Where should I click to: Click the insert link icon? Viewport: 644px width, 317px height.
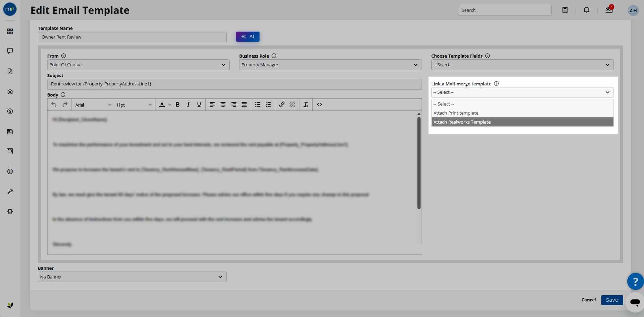(x=282, y=105)
